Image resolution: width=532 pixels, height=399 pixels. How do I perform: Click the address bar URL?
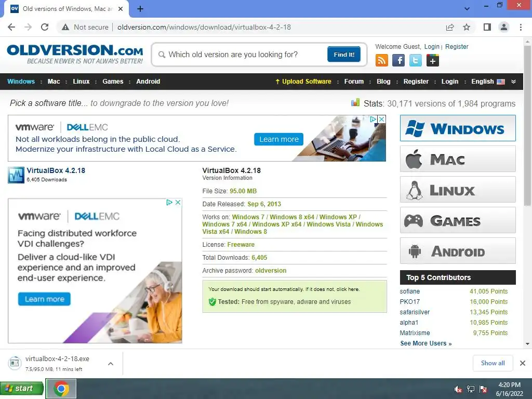(x=204, y=27)
